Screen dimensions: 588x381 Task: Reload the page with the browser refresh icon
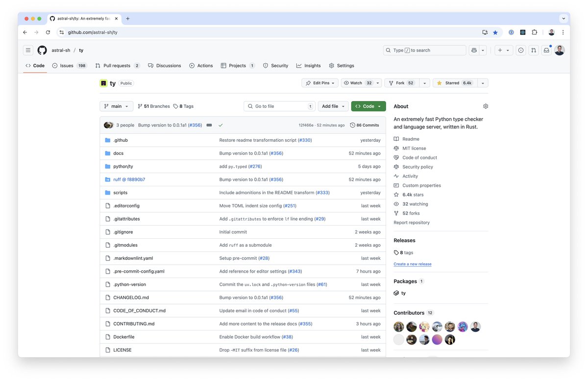click(x=48, y=32)
